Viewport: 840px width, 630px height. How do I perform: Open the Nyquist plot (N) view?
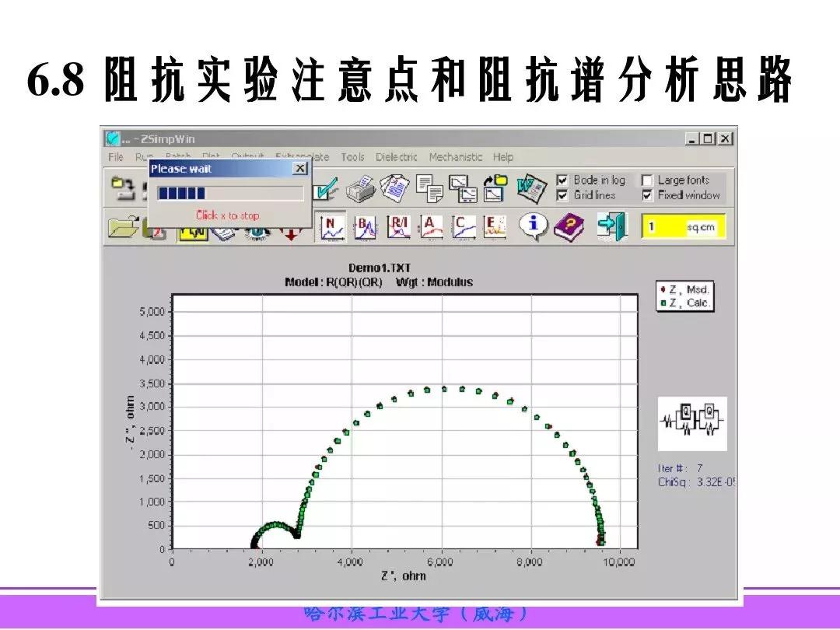333,226
